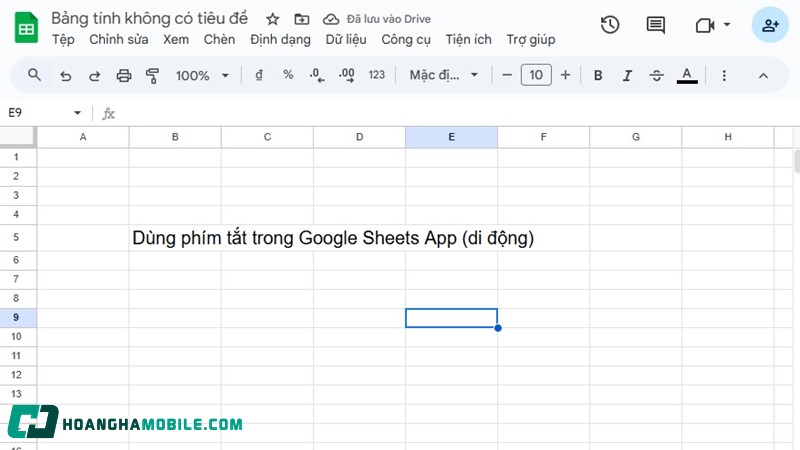Open the text color picker
This screenshot has width=800, height=450.
click(687, 76)
